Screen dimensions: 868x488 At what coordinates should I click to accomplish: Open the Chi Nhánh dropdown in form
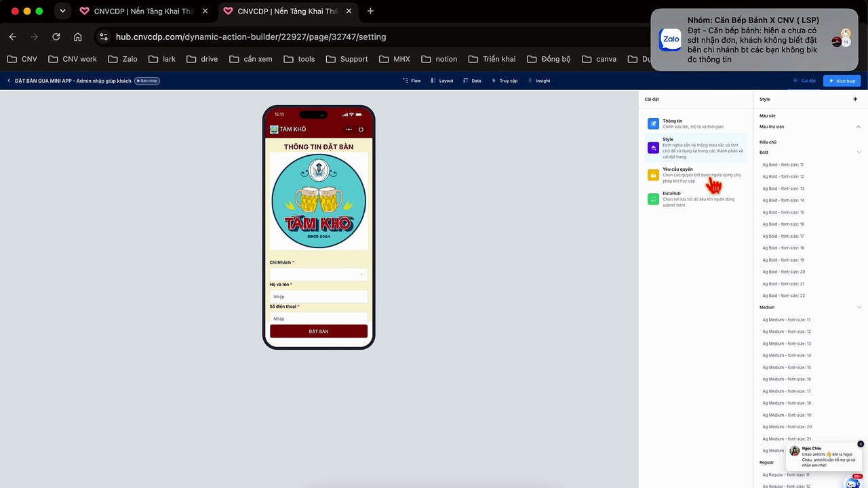pyautogui.click(x=319, y=274)
